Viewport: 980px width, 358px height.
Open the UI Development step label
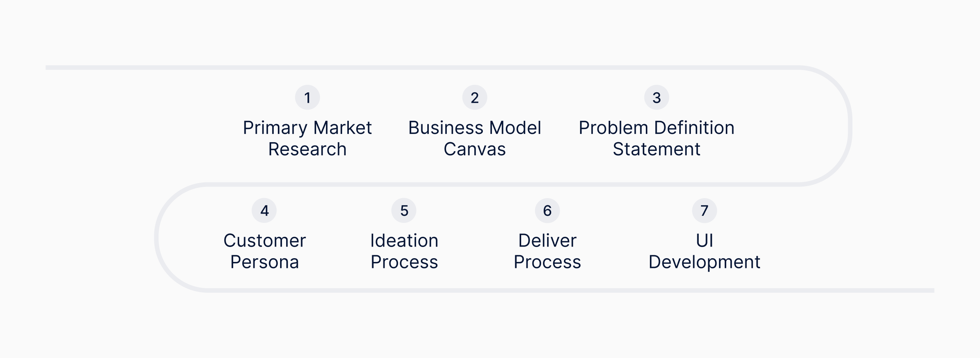tap(704, 251)
